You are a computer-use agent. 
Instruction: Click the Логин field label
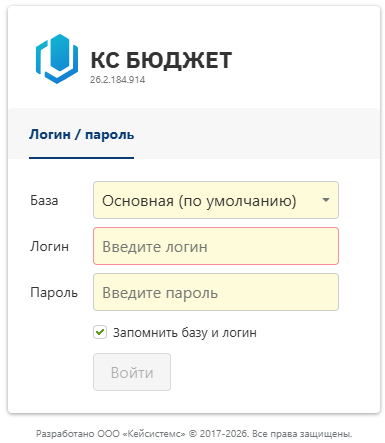(x=49, y=246)
